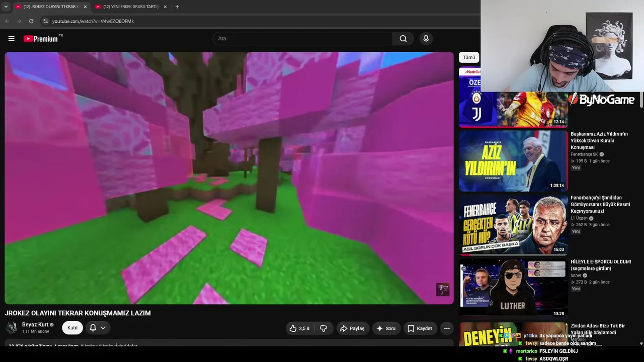Open the Aziz Yıldırım'ın video thumbnail
This screenshot has width=644, height=362.
tap(513, 161)
